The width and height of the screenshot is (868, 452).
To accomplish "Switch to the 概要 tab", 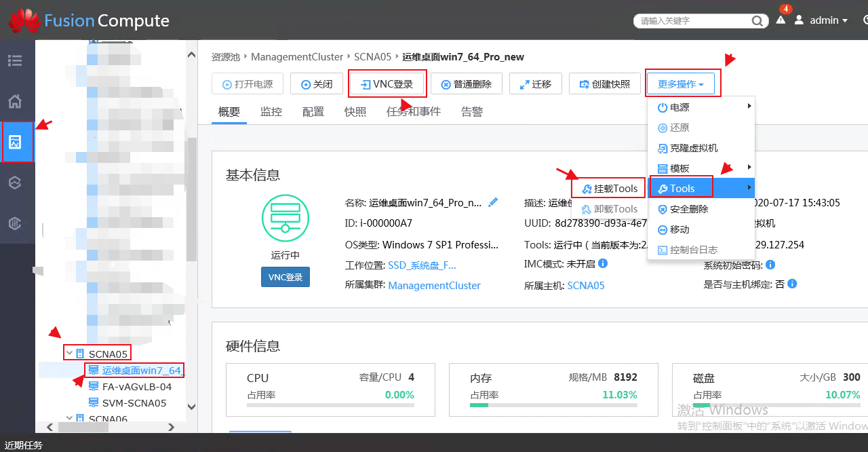I will coord(229,112).
